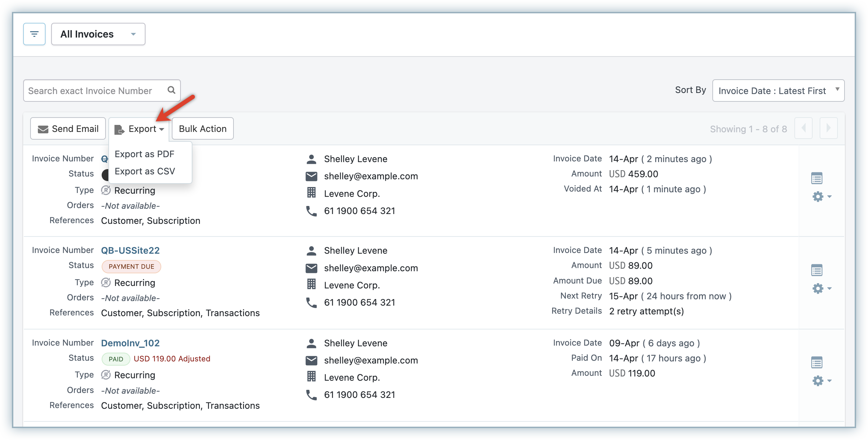Viewport: 868px width, 440px height.
Task: Click the Bulk Action button
Action: click(x=203, y=129)
